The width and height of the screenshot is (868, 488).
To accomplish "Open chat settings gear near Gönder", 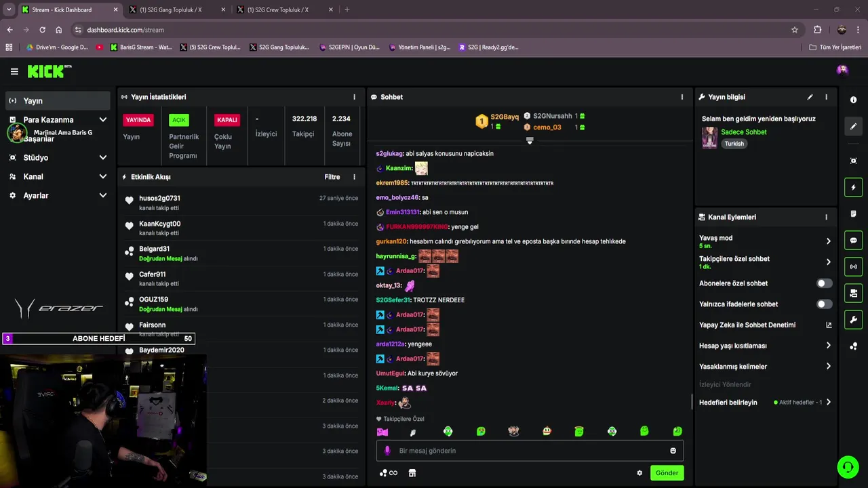I will tap(639, 473).
